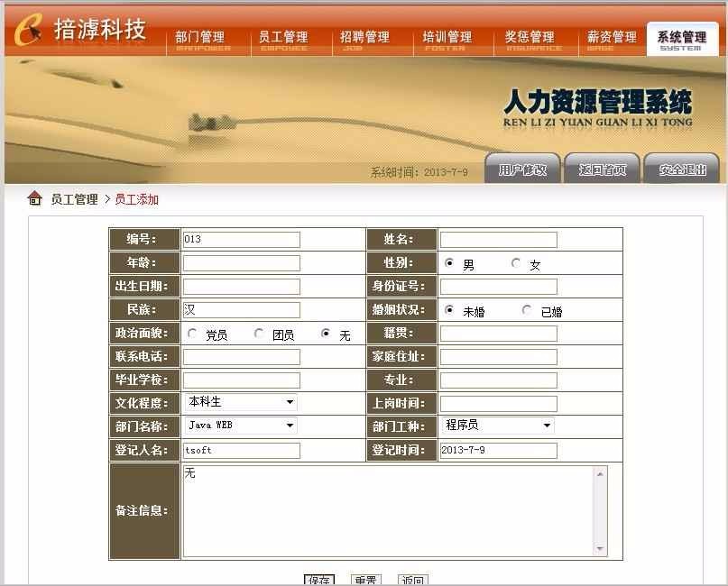Click the home icon in the breadcrumb bar

click(32, 199)
